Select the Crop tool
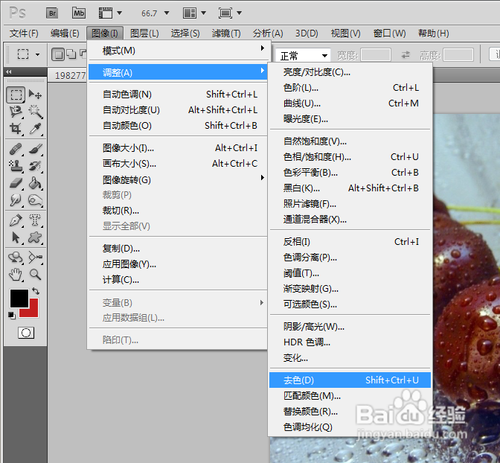 [15, 129]
